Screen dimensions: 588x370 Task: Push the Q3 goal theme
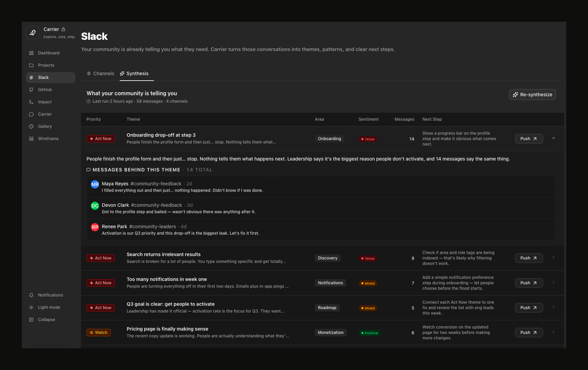coord(529,308)
